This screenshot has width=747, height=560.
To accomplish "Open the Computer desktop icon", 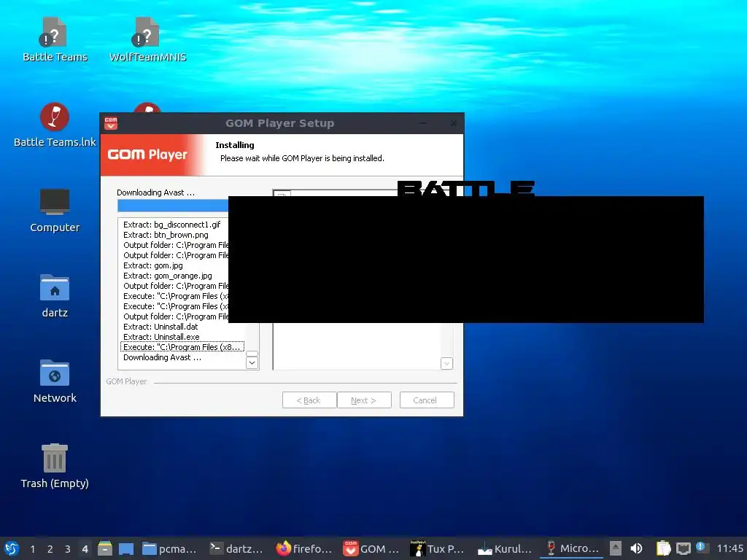I will [54, 211].
